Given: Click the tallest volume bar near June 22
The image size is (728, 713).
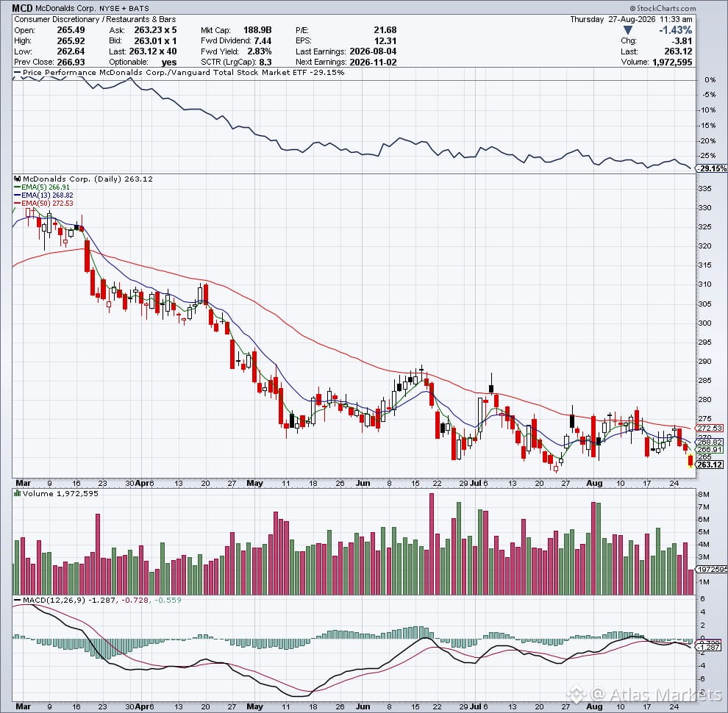Looking at the screenshot, I should [x=432, y=544].
